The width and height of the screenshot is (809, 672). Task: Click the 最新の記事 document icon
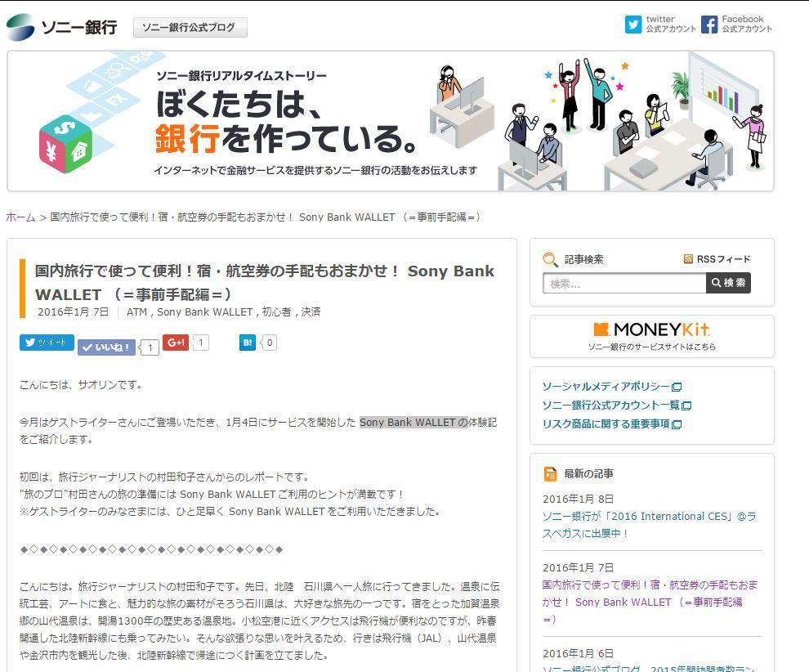(551, 474)
